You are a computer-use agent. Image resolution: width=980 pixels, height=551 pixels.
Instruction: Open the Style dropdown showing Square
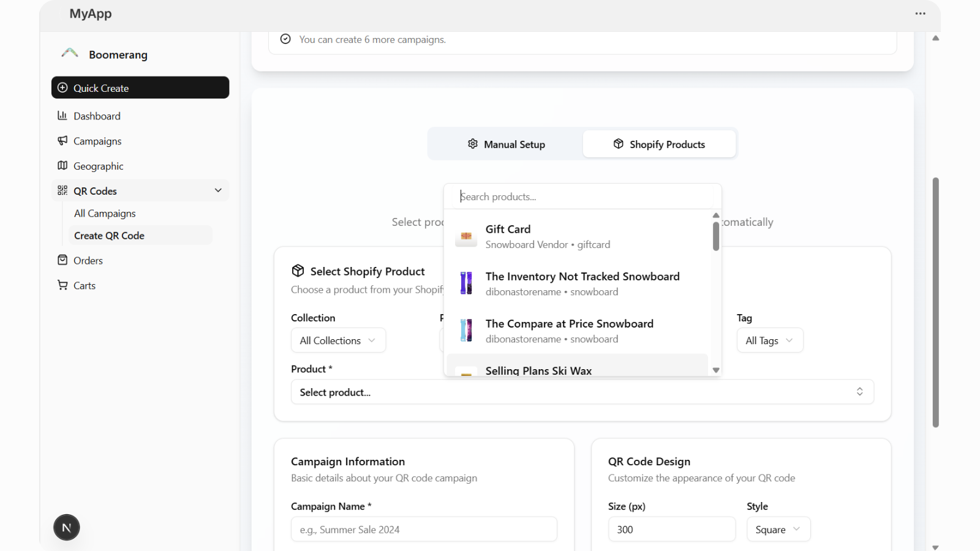pos(778,529)
